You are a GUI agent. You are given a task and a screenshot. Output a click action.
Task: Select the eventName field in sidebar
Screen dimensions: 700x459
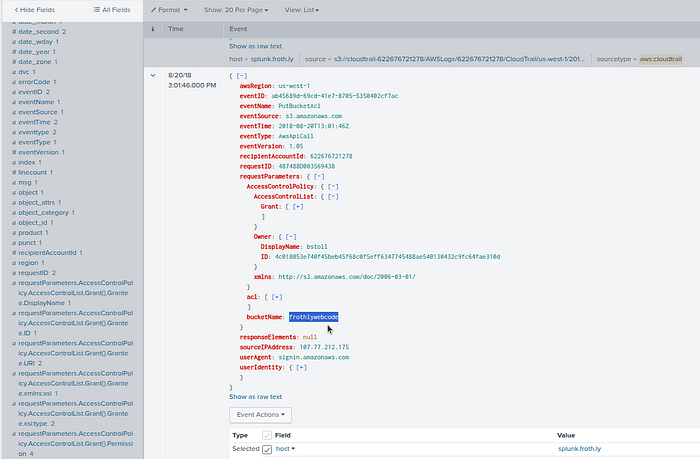(x=36, y=102)
